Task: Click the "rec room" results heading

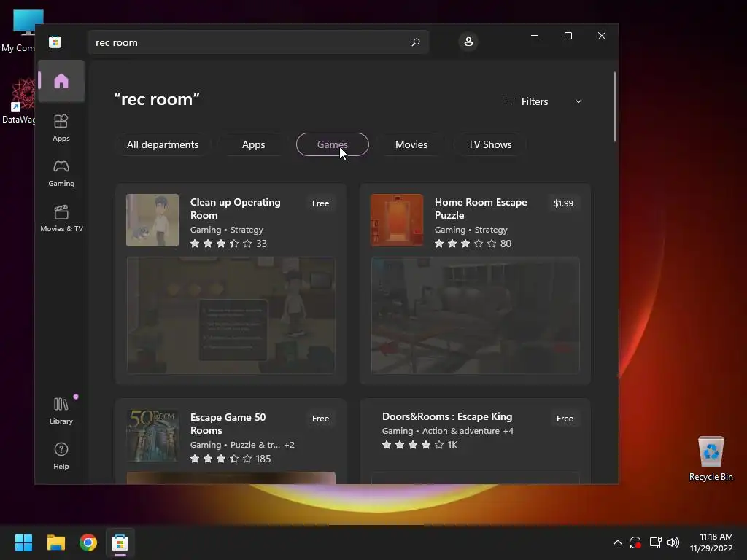Action: (x=157, y=99)
